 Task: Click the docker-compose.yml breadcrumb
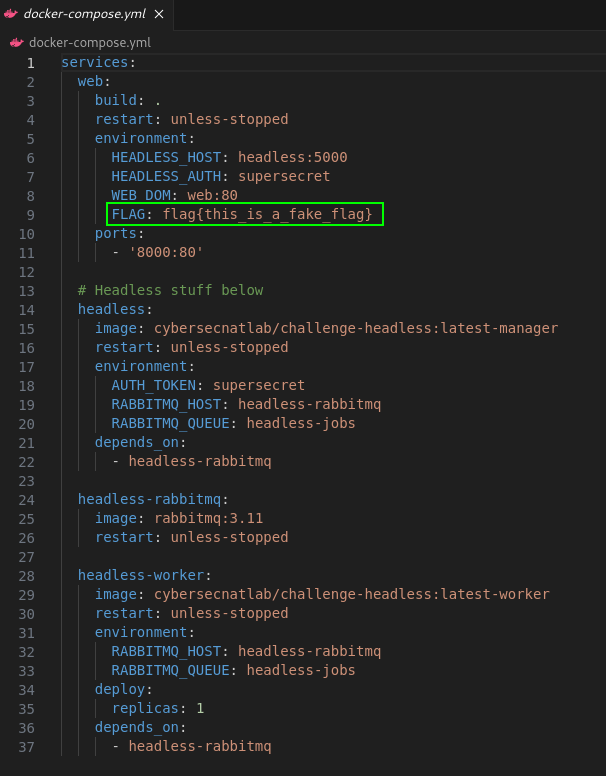tap(90, 43)
